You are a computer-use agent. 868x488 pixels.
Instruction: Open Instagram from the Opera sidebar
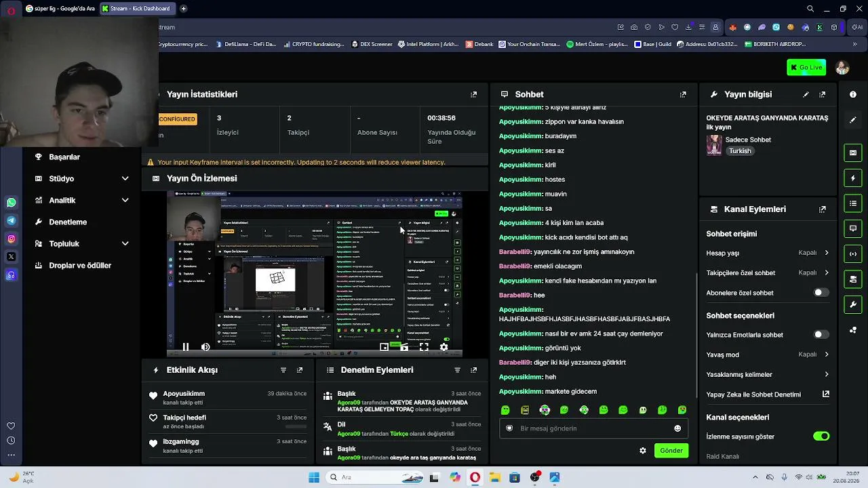tap(12, 239)
